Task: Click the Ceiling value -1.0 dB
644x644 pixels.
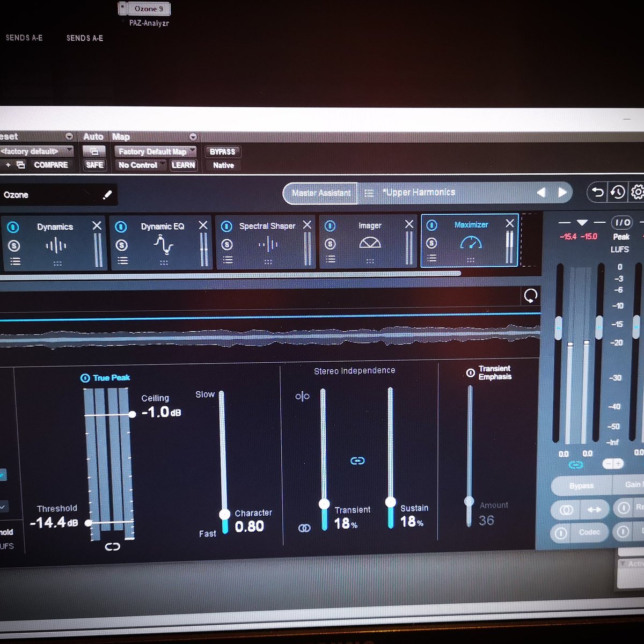Action: [161, 412]
